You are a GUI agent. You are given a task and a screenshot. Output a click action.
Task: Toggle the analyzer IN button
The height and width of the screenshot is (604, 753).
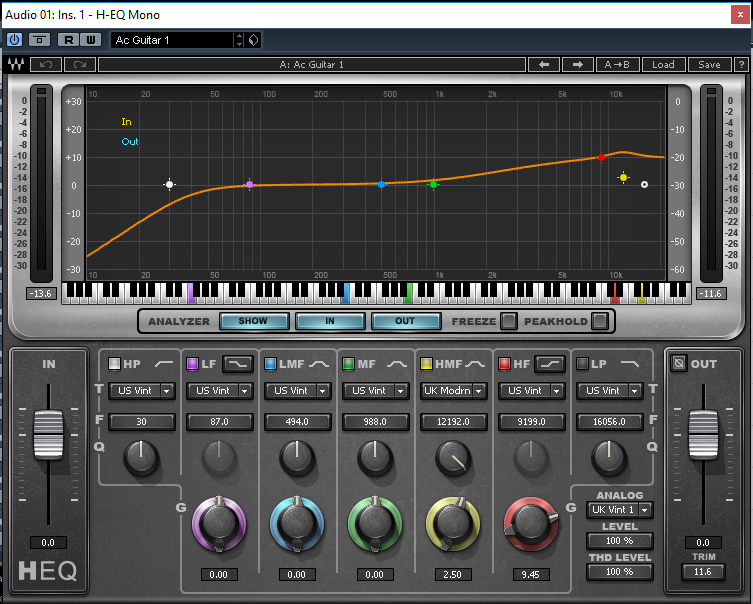coord(330,321)
